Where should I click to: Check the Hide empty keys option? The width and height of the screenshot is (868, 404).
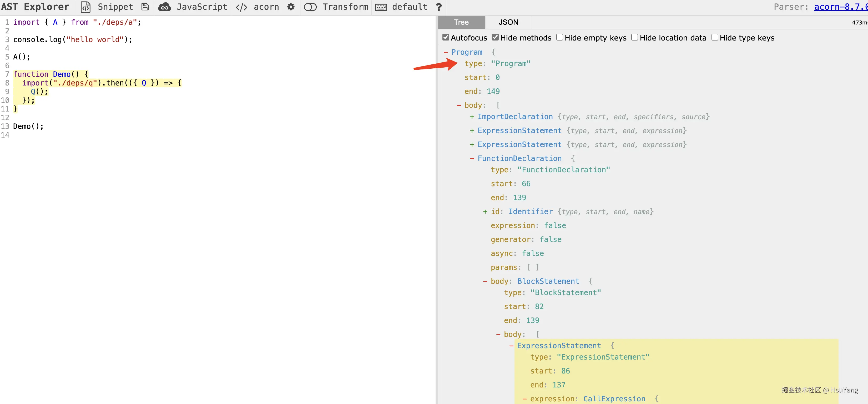559,37
